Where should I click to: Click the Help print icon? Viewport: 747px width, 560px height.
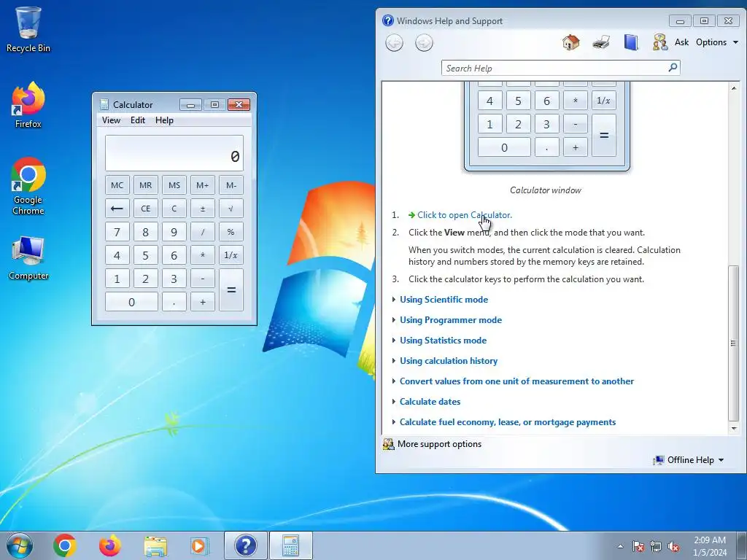point(601,42)
